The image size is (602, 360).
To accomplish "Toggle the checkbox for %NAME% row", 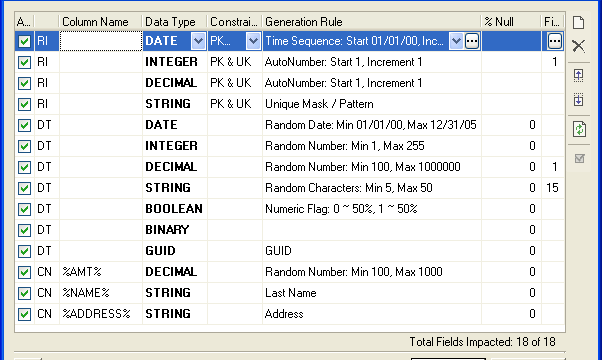I will 25,293.
